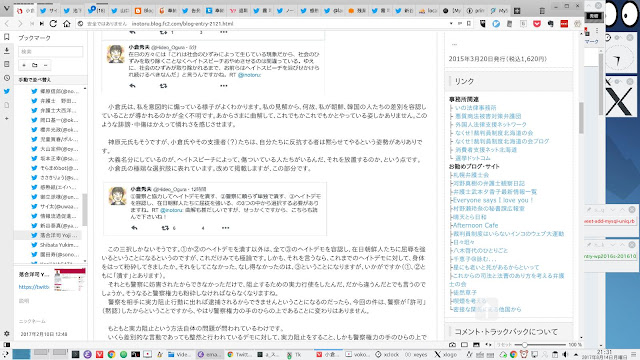
Task: Reload the current page
Action: click(53, 24)
